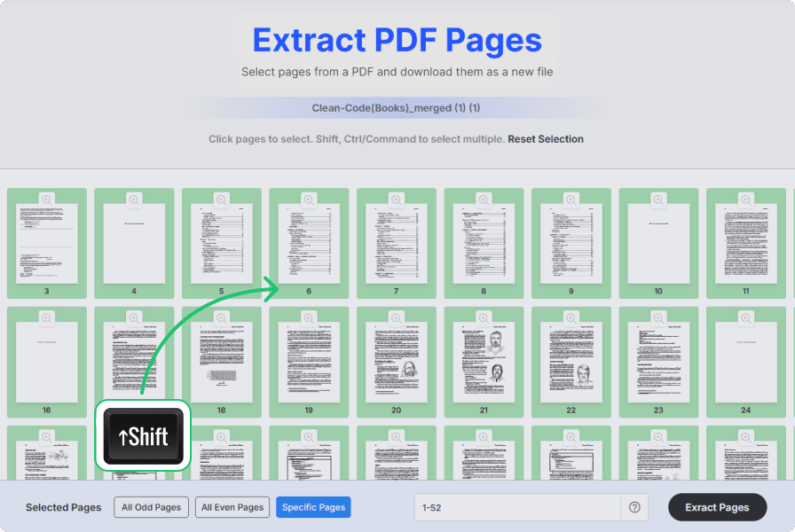Open zoom preview for page 24
795x532 pixels.
pyautogui.click(x=745, y=317)
